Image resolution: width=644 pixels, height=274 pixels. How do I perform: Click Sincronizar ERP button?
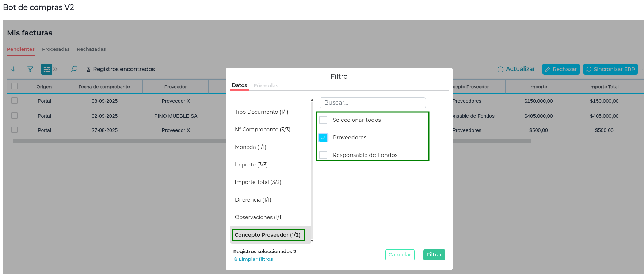click(x=610, y=69)
